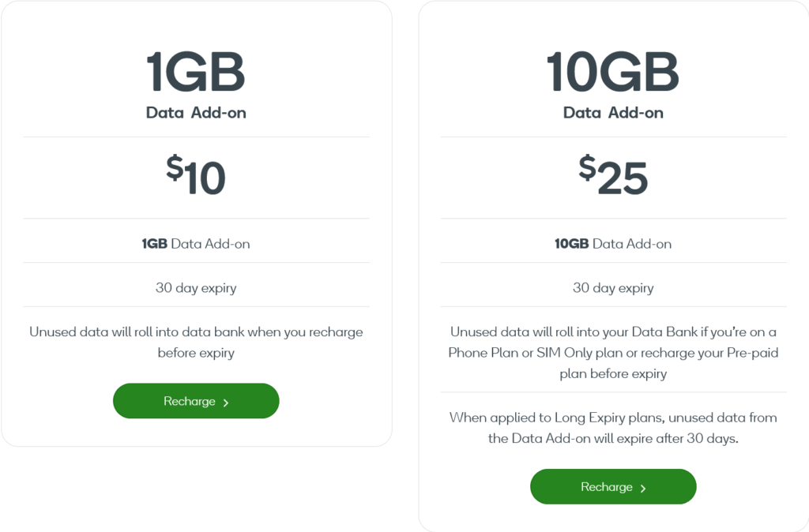The width and height of the screenshot is (809, 532).
Task: Select the 1GB heading
Action: pos(196,71)
